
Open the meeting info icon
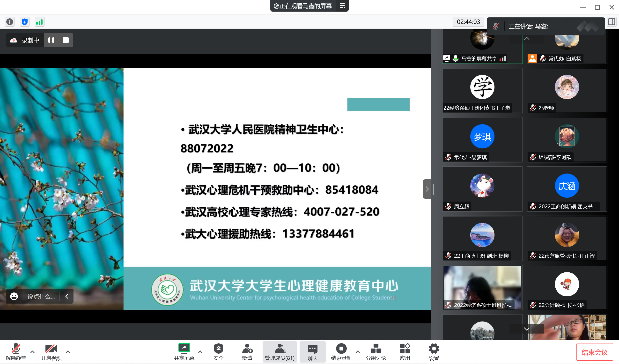point(10,22)
